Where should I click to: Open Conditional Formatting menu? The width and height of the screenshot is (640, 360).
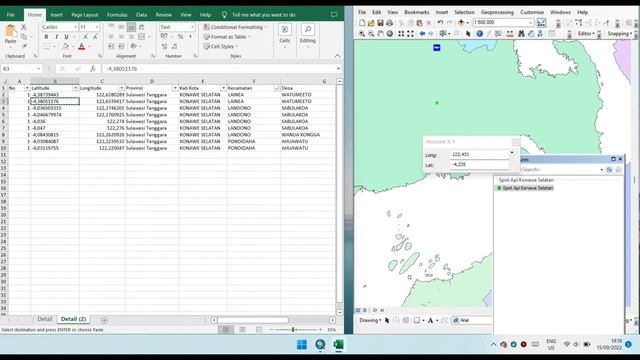(235, 27)
